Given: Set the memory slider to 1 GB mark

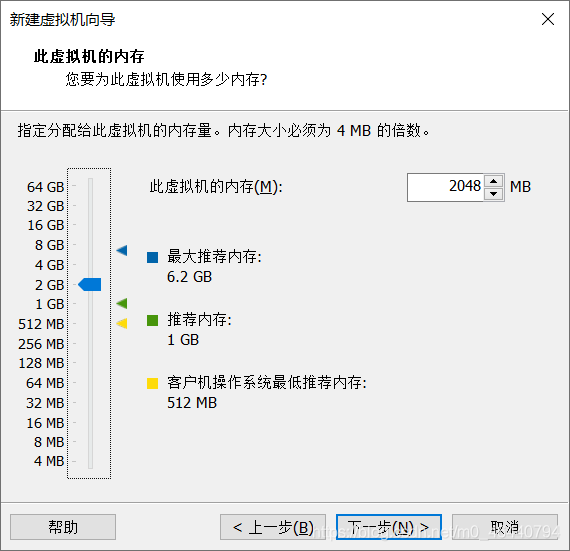Looking at the screenshot, I should coord(91,304).
